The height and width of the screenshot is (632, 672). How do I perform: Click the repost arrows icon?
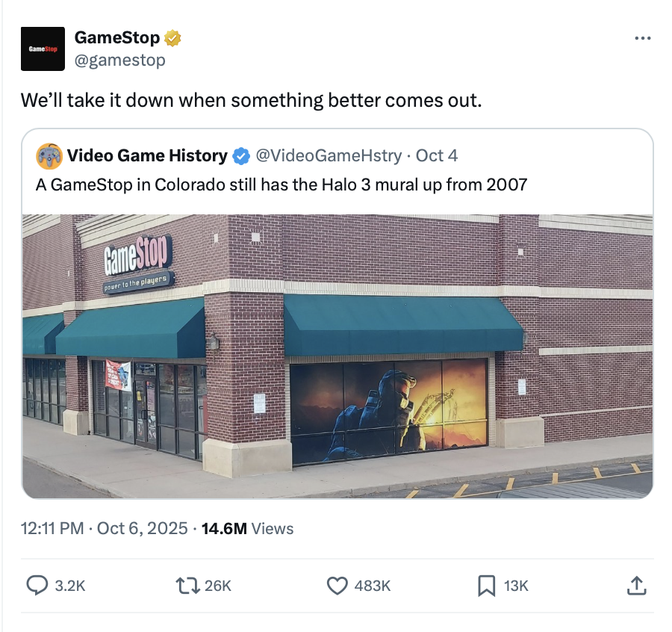(x=187, y=585)
